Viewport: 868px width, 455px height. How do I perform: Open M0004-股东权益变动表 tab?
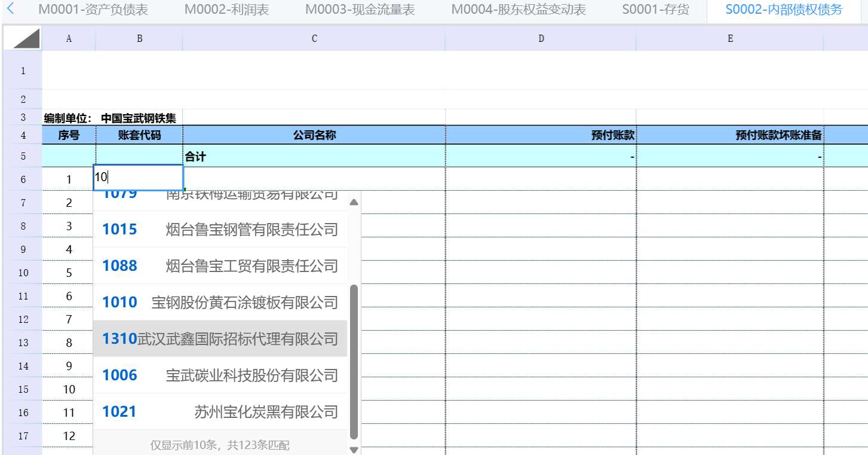coord(518,10)
